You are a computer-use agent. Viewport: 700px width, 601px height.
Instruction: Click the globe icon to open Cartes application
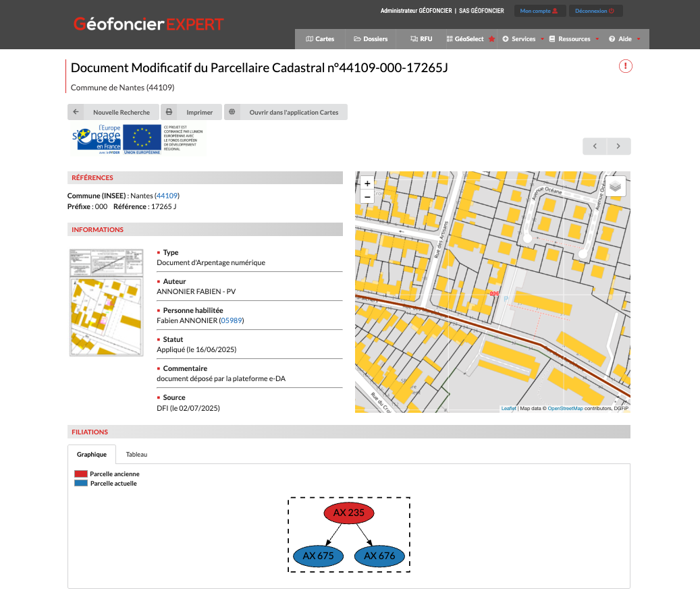[x=232, y=112]
